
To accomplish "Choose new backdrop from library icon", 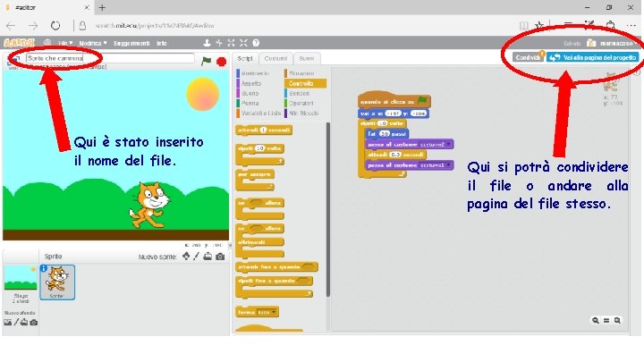I will pos(7,323).
